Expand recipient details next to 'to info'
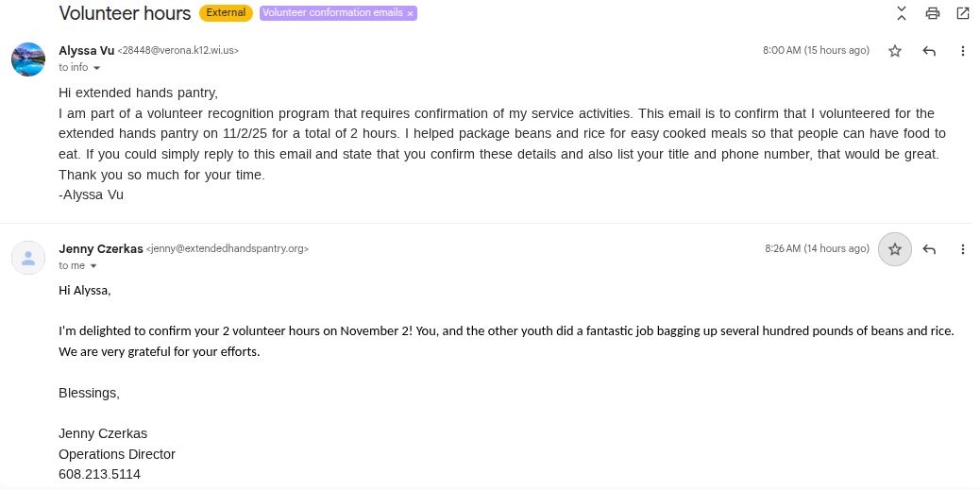 click(96, 68)
